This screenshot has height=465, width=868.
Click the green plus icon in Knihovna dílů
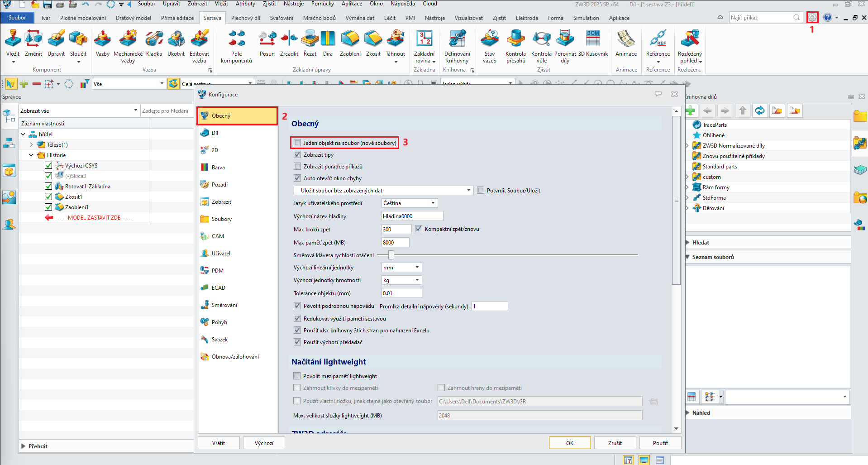[x=691, y=110]
